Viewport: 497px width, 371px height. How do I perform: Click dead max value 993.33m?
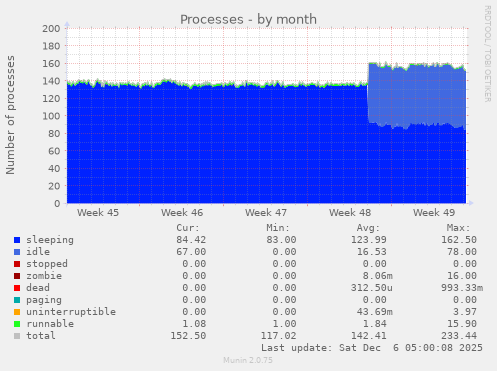pos(462,288)
